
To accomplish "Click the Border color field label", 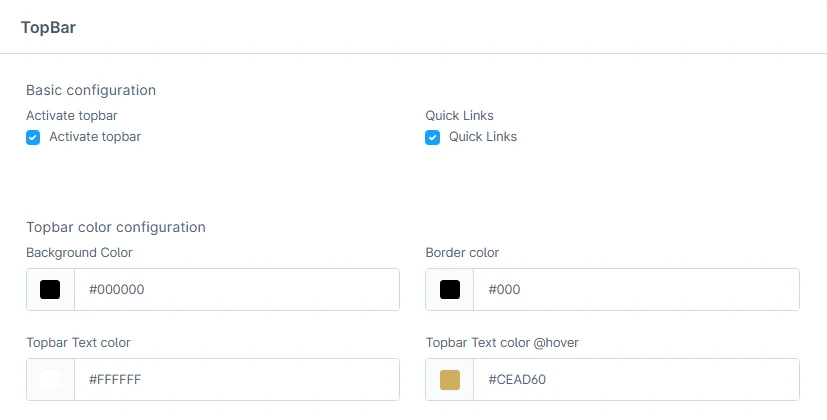I will [x=462, y=252].
